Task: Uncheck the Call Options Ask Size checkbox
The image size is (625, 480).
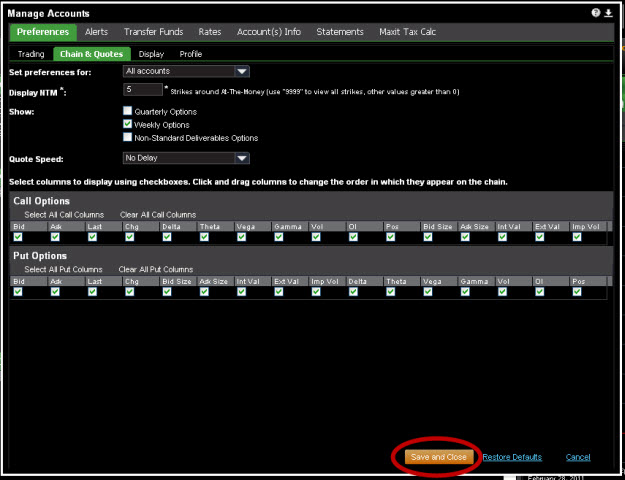Action: click(x=465, y=237)
